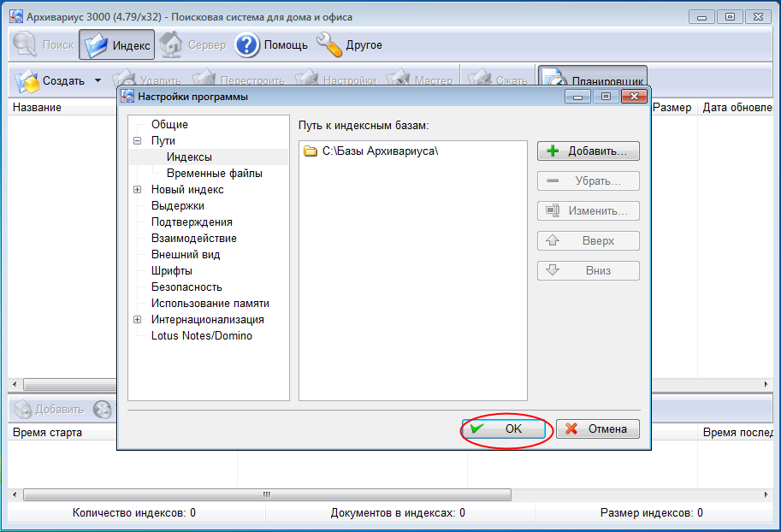
Task: Click the Перестроить toolbar button
Action: click(x=238, y=80)
